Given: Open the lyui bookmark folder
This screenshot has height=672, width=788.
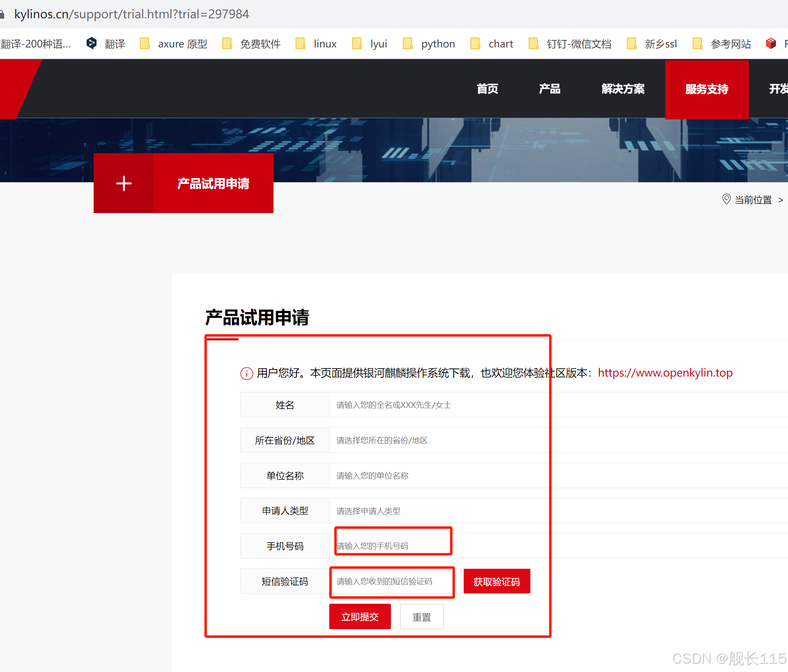Looking at the screenshot, I should 370,44.
